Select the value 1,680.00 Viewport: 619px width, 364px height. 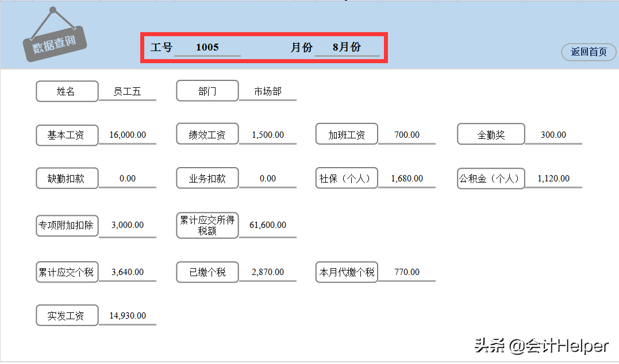tap(407, 179)
